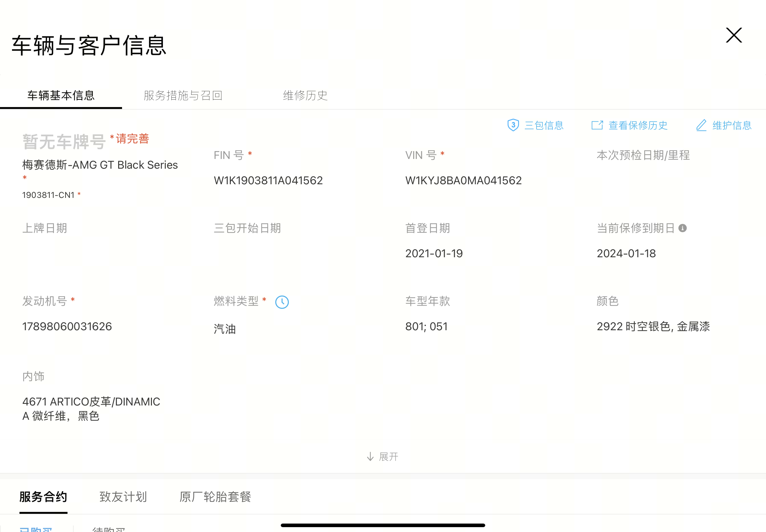Click the info icon beside 当前保修到期日
766x532 pixels.
click(x=682, y=228)
